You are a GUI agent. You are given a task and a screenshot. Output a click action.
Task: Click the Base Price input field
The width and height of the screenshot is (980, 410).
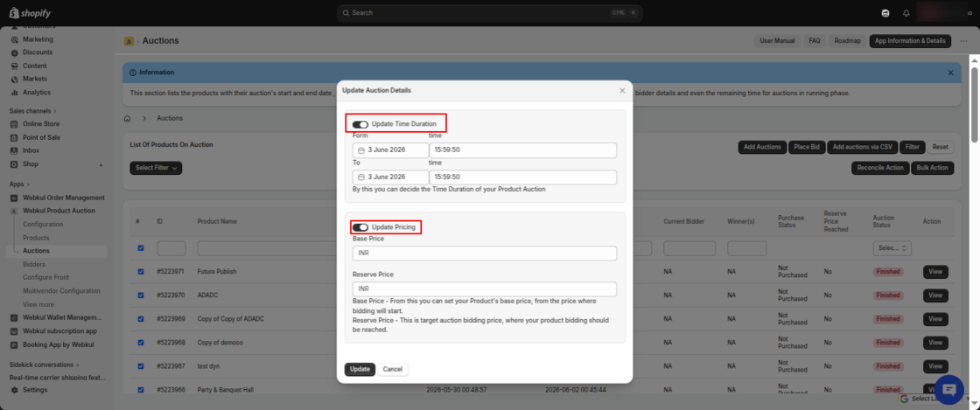coord(485,254)
